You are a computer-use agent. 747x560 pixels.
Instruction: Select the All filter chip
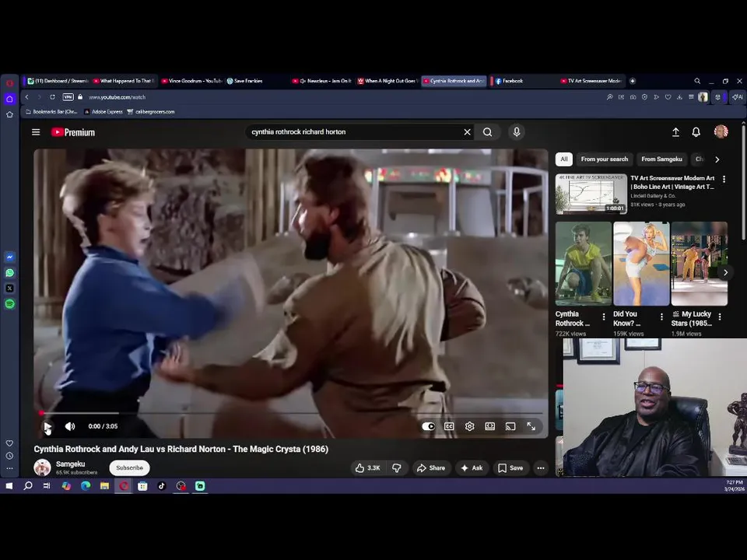click(x=564, y=159)
